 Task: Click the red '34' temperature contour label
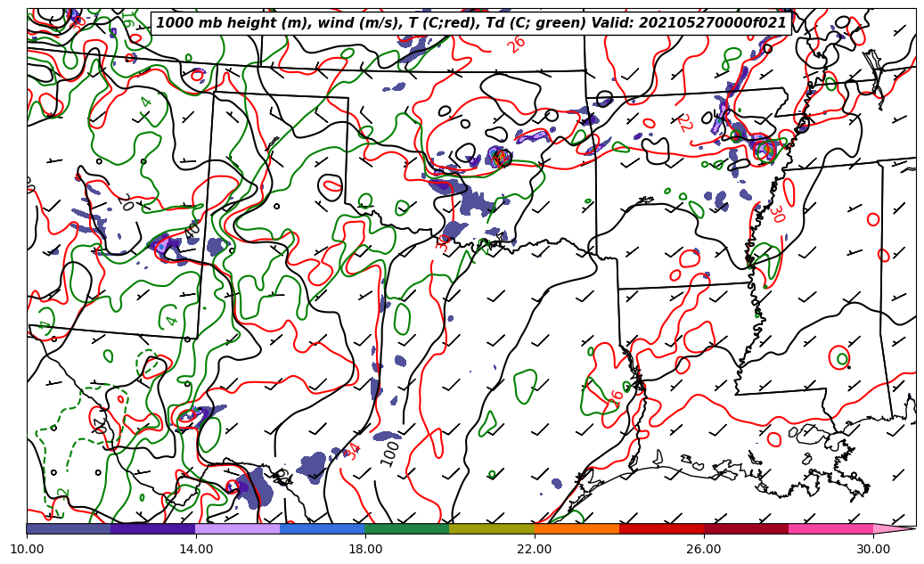coord(352,452)
